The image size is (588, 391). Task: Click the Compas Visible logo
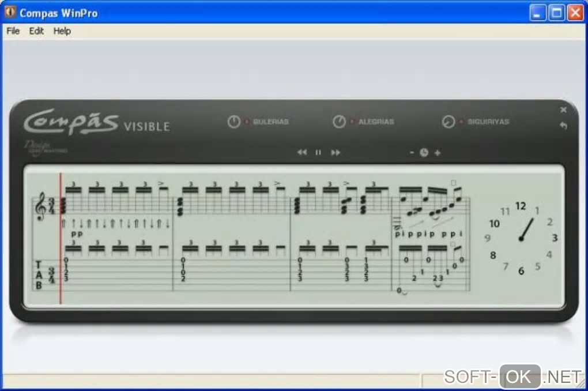pos(97,122)
